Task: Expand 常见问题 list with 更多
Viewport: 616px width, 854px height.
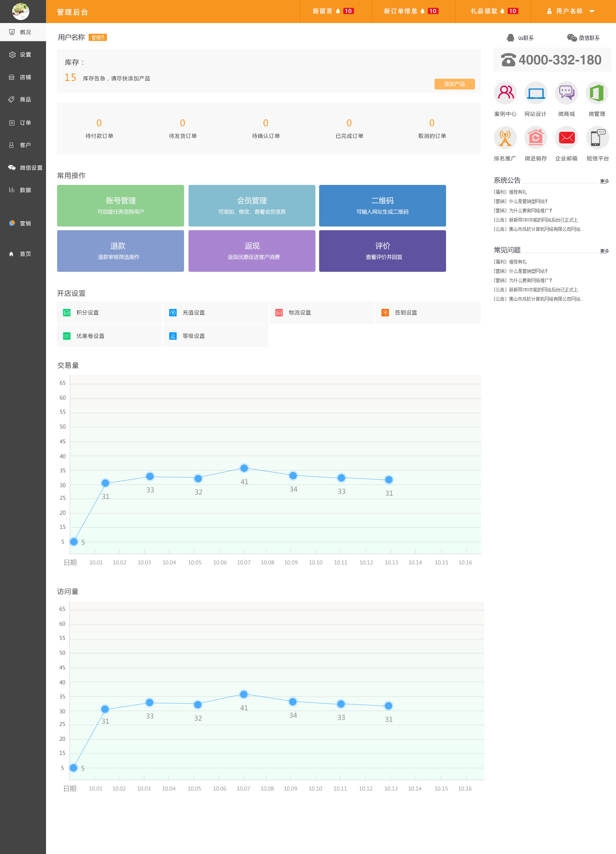Action: 604,251
